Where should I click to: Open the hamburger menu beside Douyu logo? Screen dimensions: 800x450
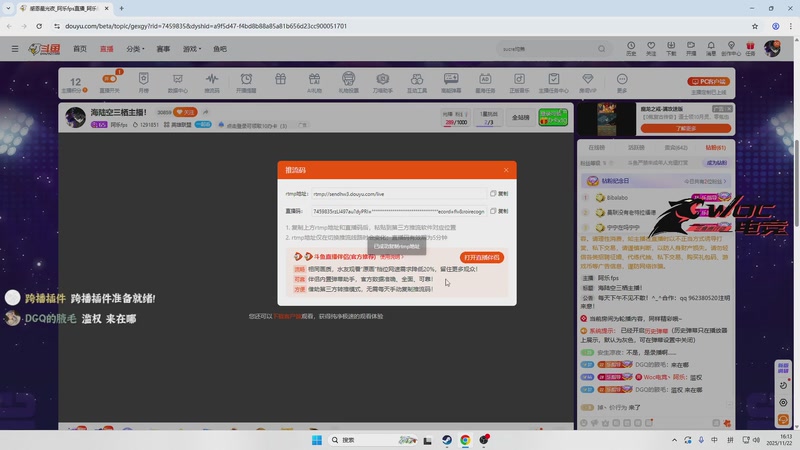(15, 49)
